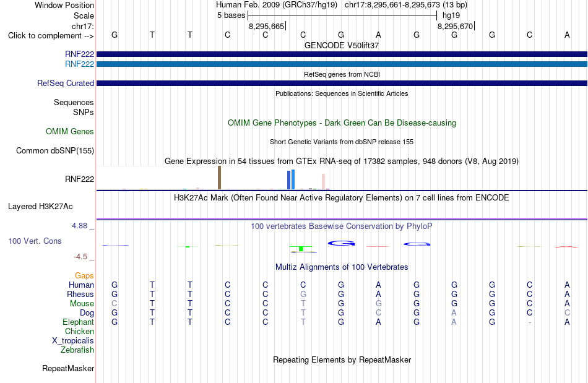Click the faded G in Rhesus row

[x=303, y=294]
